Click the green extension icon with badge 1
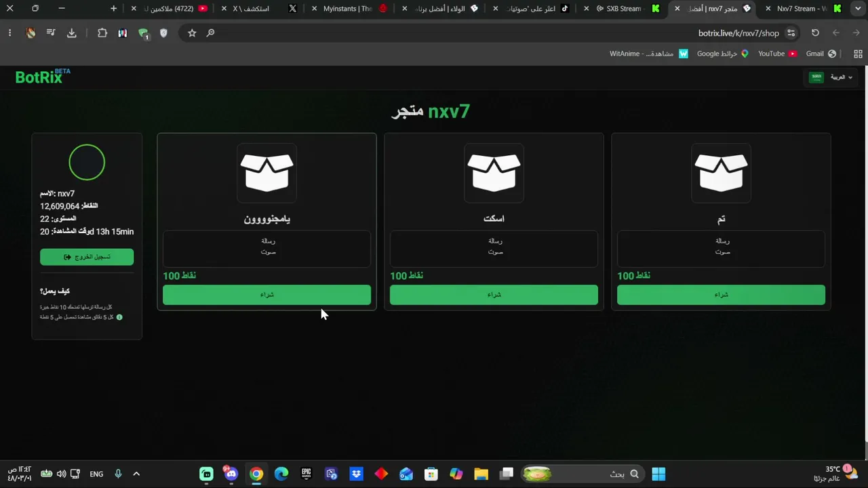The width and height of the screenshot is (868, 488). click(143, 33)
